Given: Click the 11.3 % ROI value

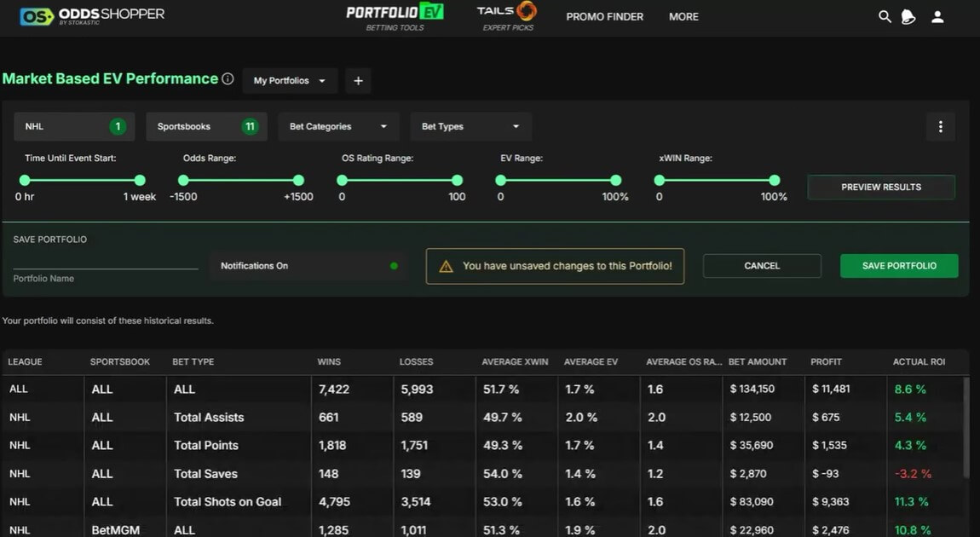Looking at the screenshot, I should pos(911,502).
